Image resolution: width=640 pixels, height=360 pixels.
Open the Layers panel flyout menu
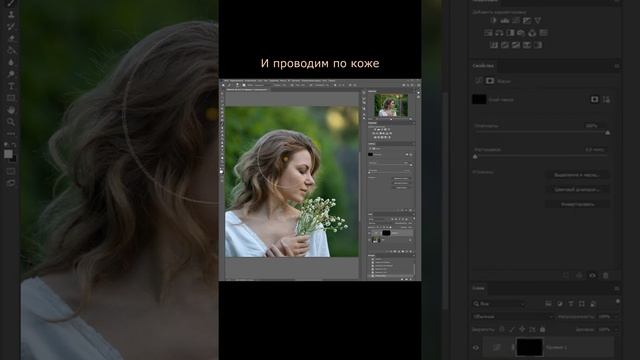(617, 289)
